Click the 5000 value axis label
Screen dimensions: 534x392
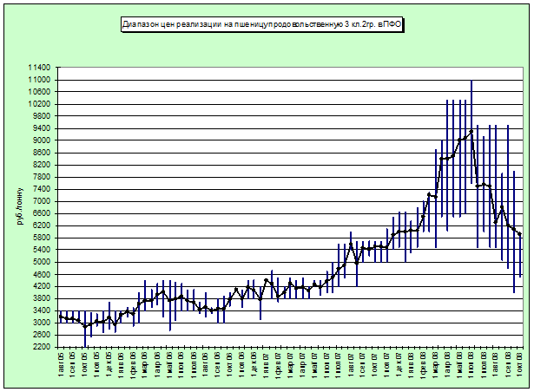pyautogui.click(x=42, y=262)
